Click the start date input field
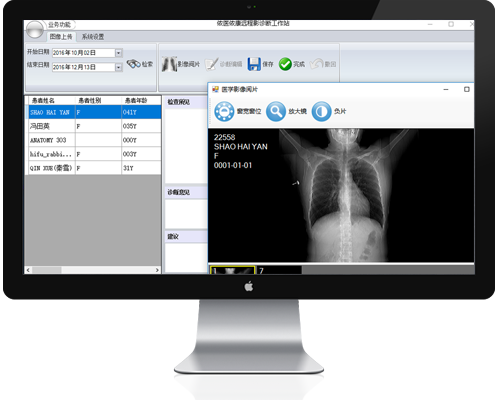The width and height of the screenshot is (500, 400). pos(84,53)
